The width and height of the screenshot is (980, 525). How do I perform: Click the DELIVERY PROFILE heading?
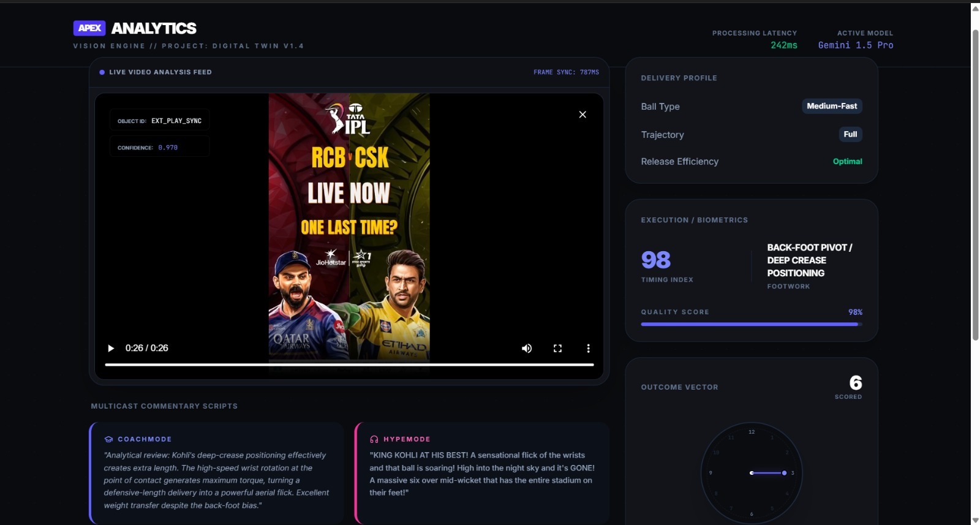[679, 78]
